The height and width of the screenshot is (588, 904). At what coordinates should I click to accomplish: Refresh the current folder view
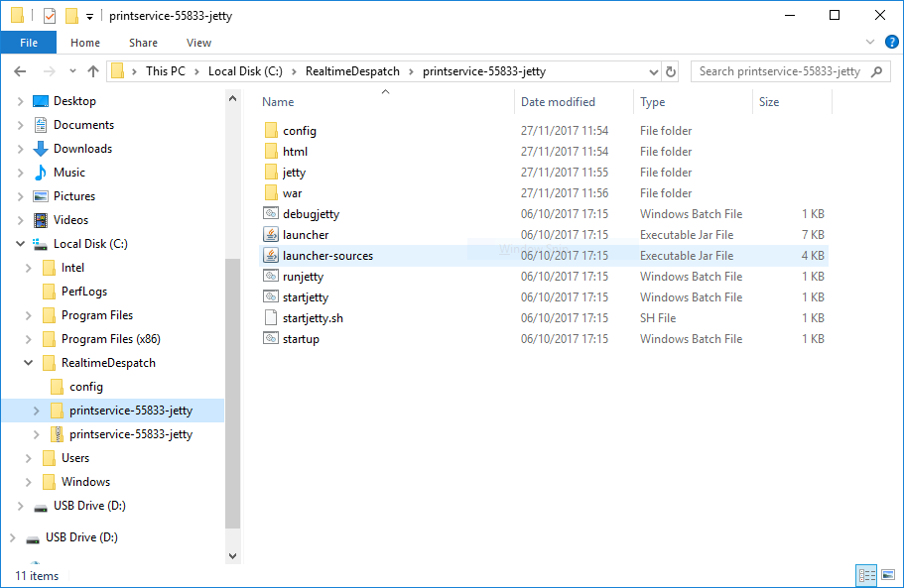pyautogui.click(x=671, y=71)
